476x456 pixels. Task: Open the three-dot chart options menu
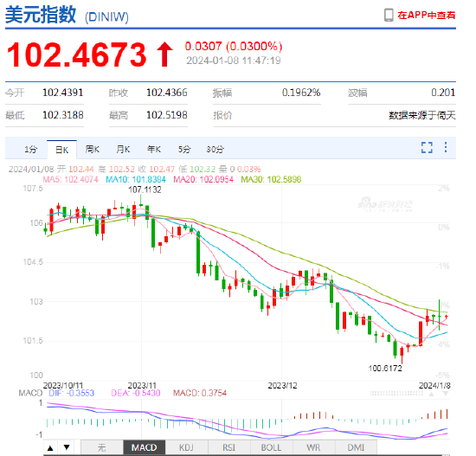click(446, 147)
